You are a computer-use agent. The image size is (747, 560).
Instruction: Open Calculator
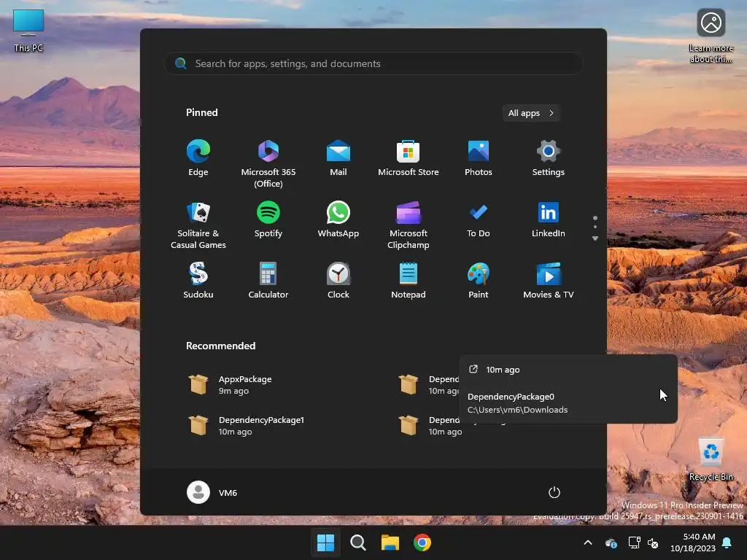tap(268, 281)
